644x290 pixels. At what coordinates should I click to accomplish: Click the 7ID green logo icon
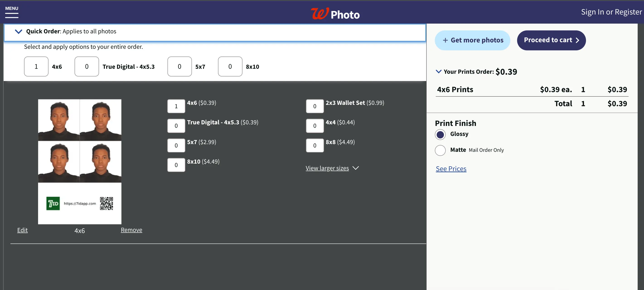pos(53,203)
